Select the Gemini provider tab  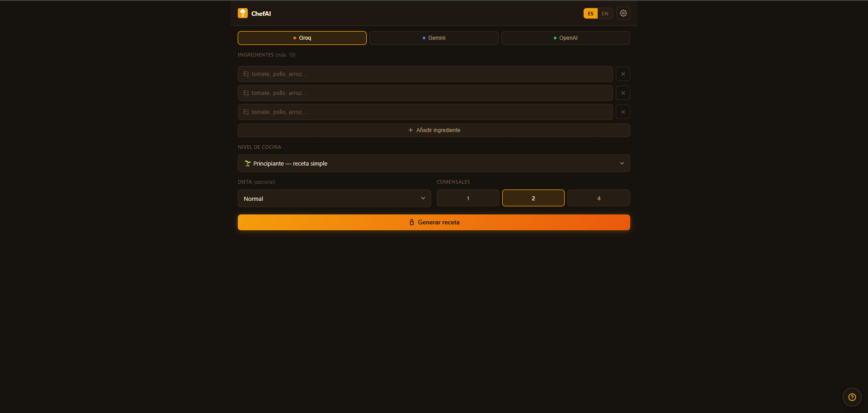[434, 38]
